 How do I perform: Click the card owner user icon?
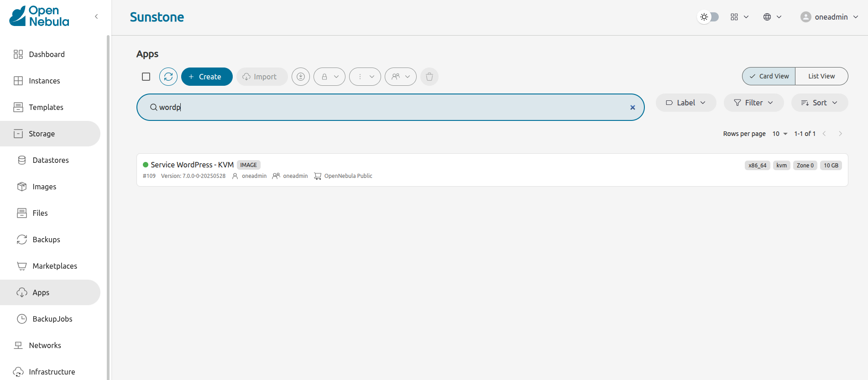pyautogui.click(x=235, y=176)
